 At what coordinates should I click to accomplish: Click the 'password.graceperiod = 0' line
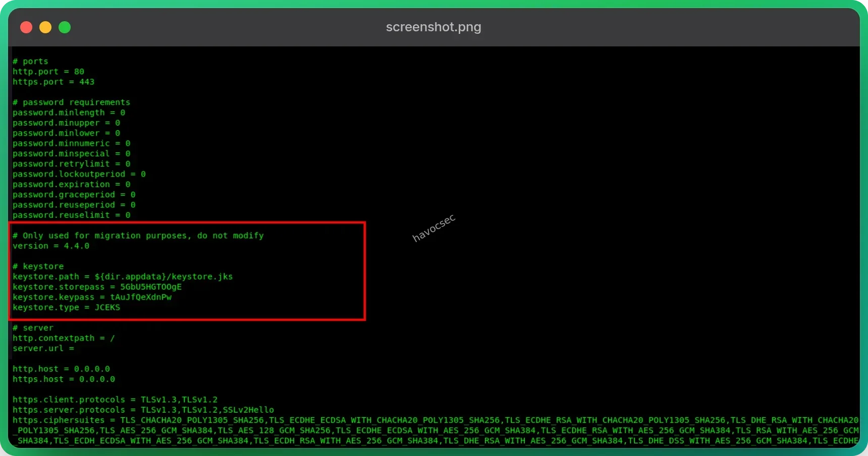coord(74,195)
